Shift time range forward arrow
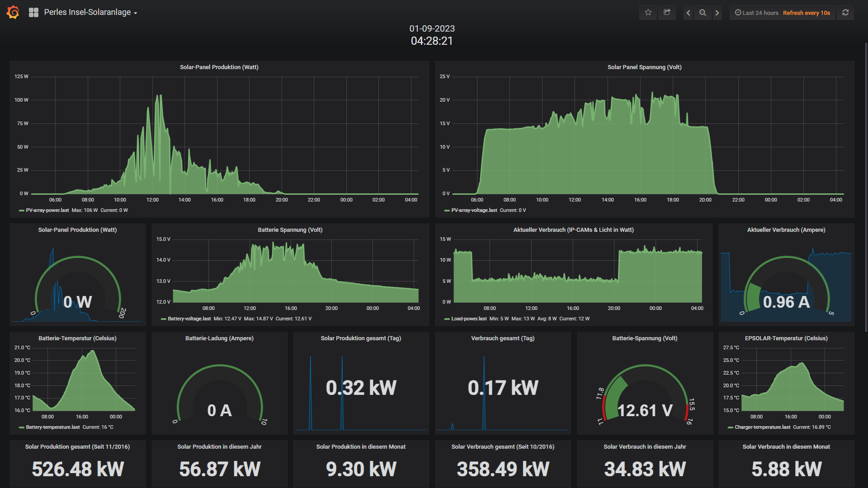 [x=717, y=13]
